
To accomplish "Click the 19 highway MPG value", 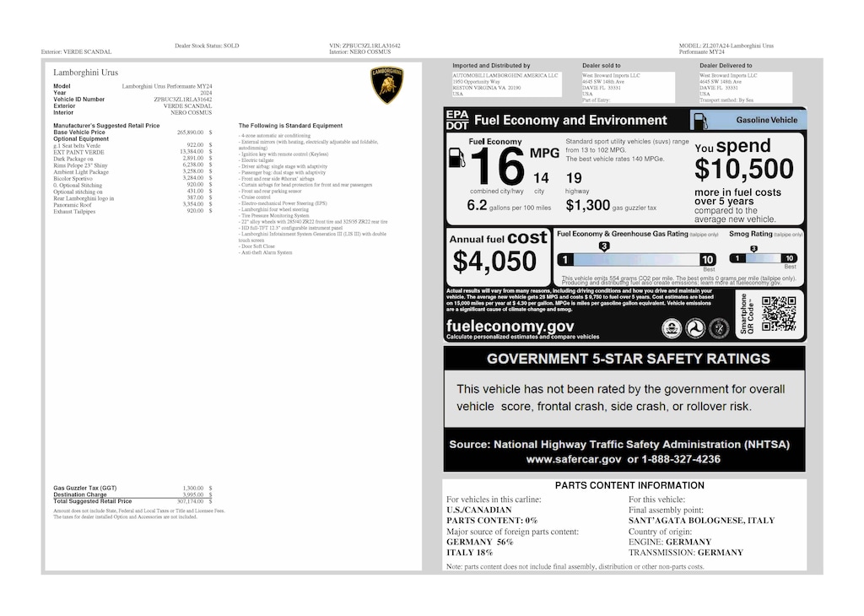I will pos(574,178).
